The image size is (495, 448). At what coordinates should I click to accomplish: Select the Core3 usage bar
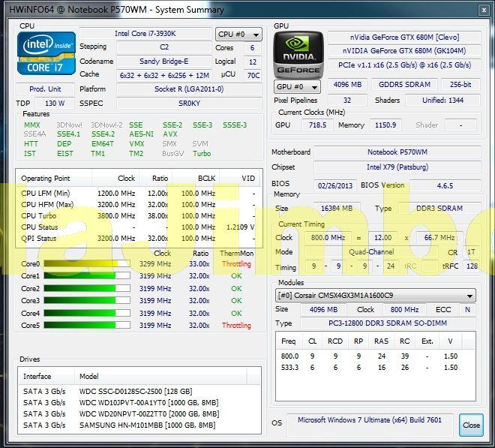click(87, 300)
